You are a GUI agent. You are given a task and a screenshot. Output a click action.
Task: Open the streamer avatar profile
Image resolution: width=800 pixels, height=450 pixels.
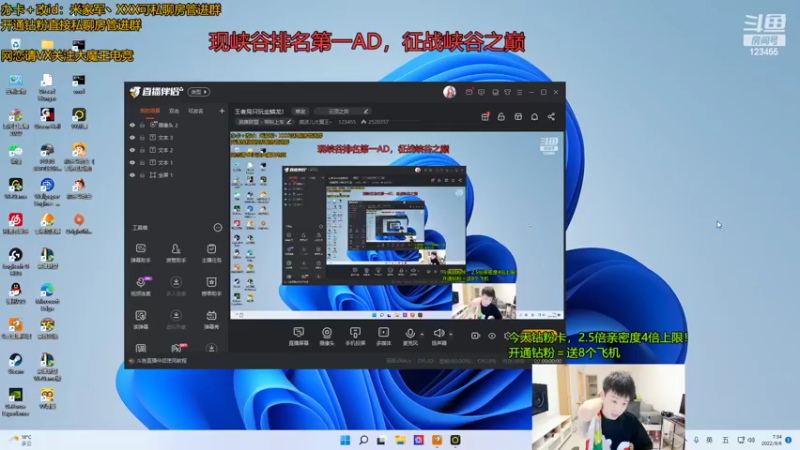449,92
